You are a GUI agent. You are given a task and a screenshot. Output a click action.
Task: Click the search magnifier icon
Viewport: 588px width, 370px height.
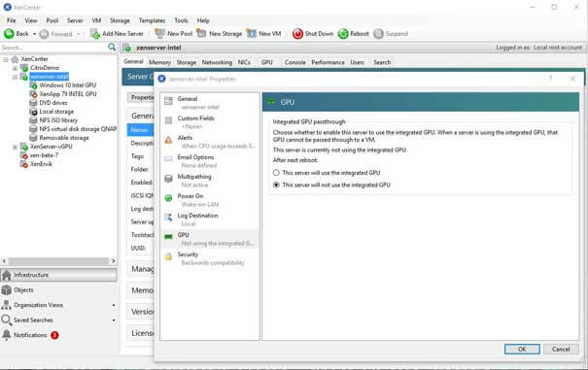[x=112, y=47]
